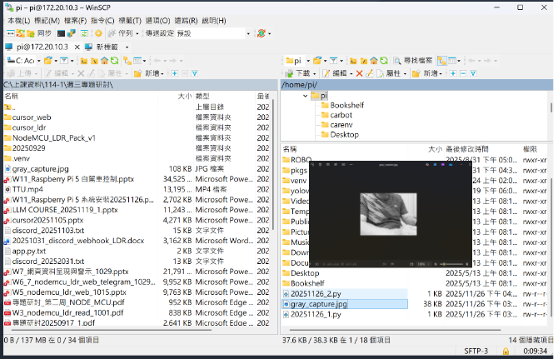Sort remote list by 最後修改時間 column header
This screenshot has height=360, width=554.
point(467,149)
